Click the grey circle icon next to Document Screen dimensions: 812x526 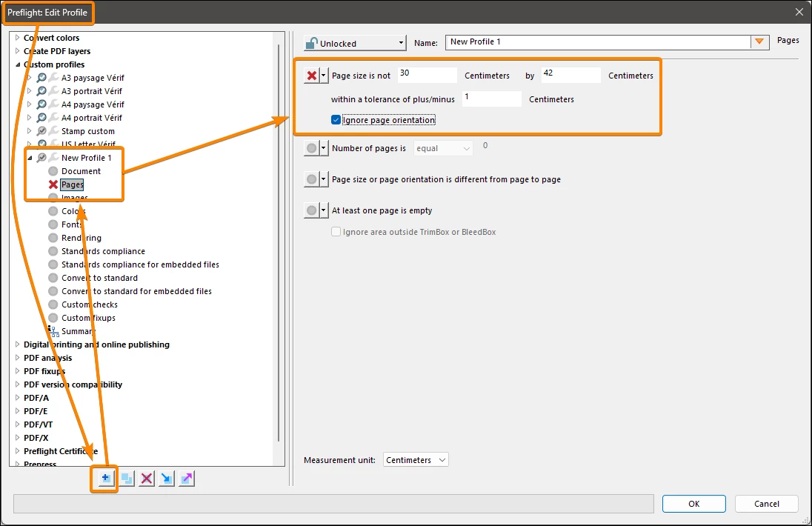tap(53, 171)
